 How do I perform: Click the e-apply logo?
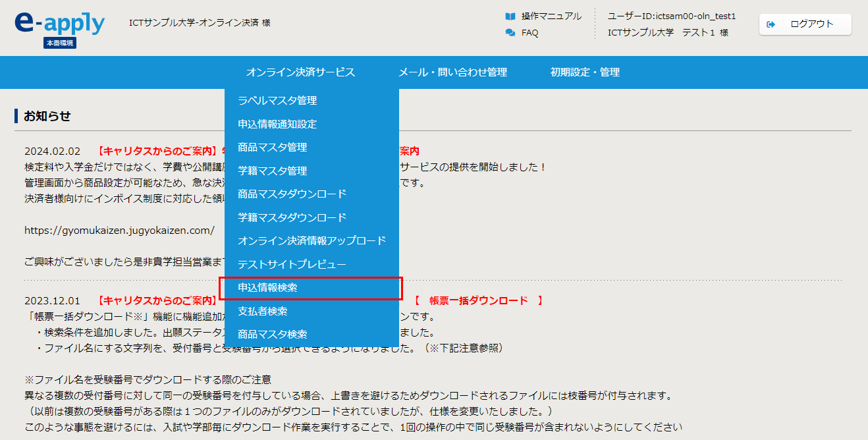tap(59, 24)
